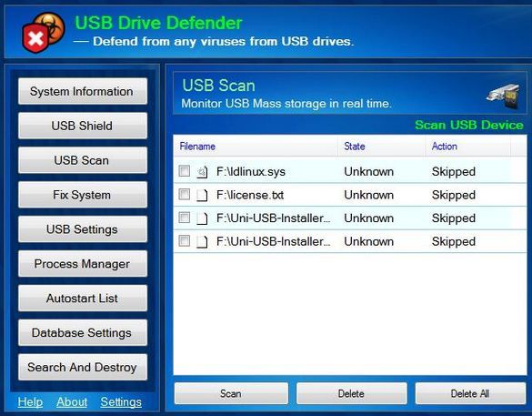Switch to the USB Shield section
This screenshot has height=416, width=532.
83,126
